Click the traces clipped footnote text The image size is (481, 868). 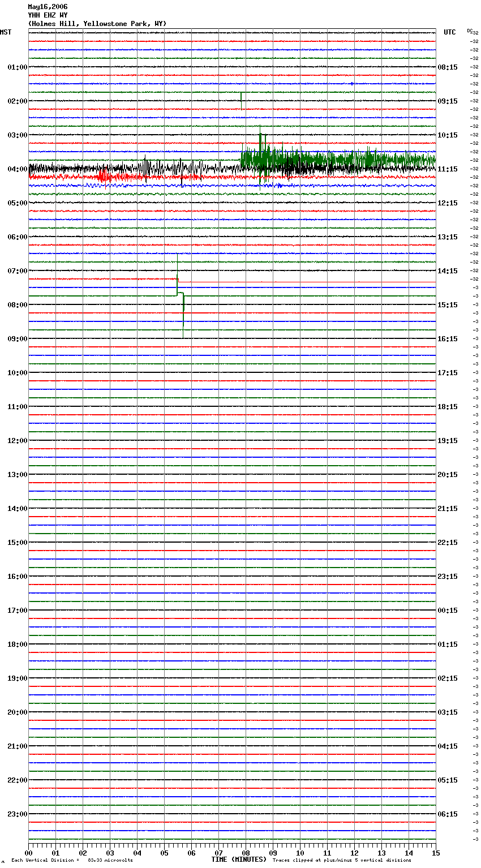[342, 861]
